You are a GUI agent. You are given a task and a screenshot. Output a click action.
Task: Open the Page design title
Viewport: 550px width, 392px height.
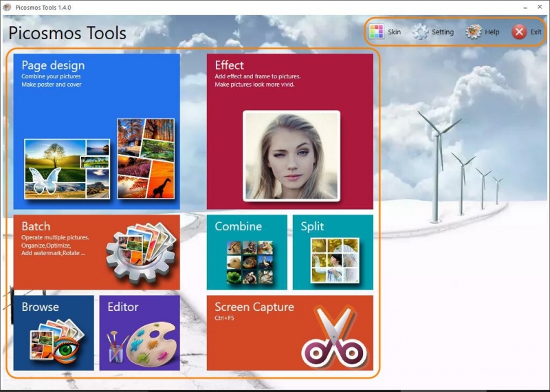point(53,65)
